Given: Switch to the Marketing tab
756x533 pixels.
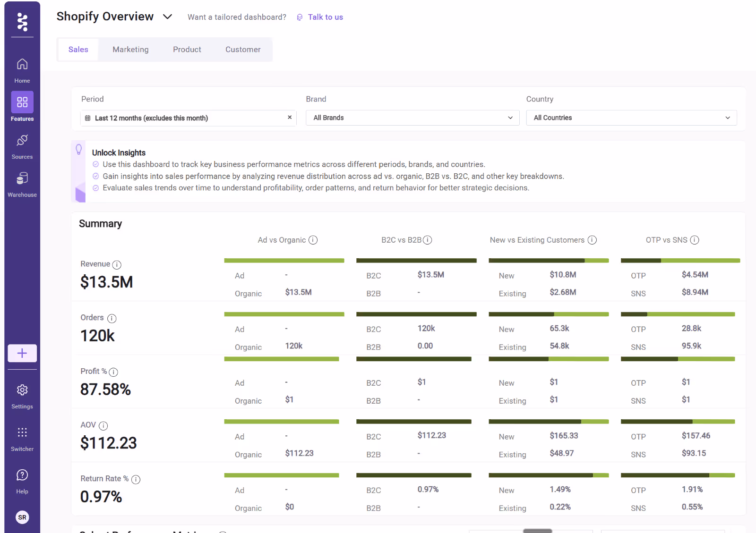Looking at the screenshot, I should point(130,50).
